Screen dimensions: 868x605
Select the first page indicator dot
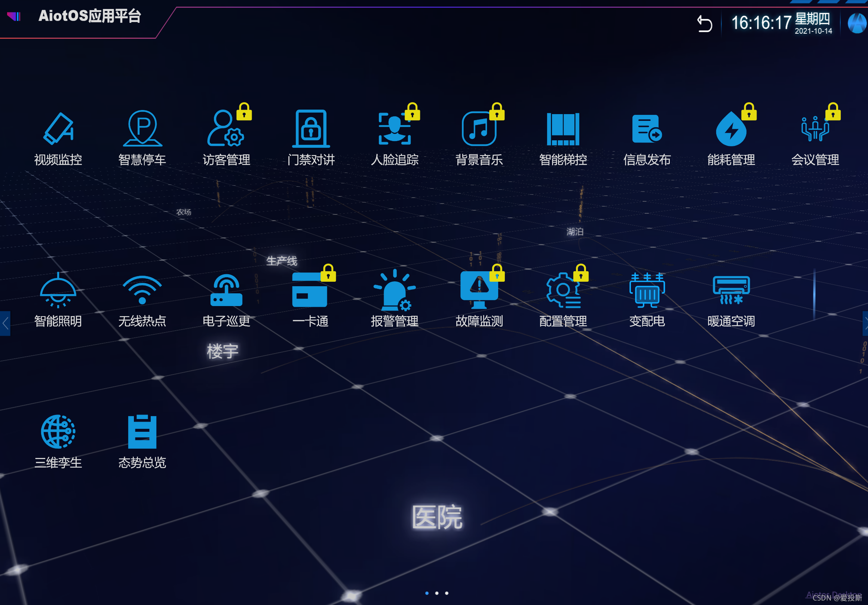pyautogui.click(x=427, y=593)
